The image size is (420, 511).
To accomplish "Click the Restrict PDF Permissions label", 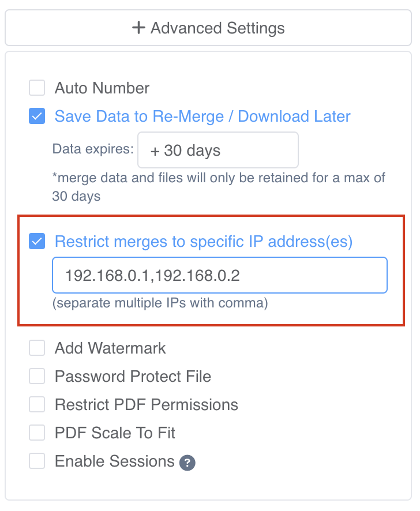I will pos(147,405).
